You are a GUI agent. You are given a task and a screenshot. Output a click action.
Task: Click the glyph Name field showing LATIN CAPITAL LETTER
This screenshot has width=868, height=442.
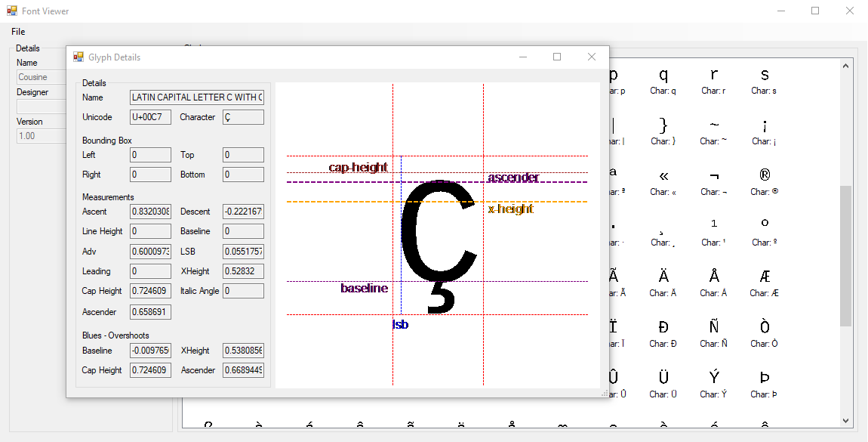click(197, 97)
